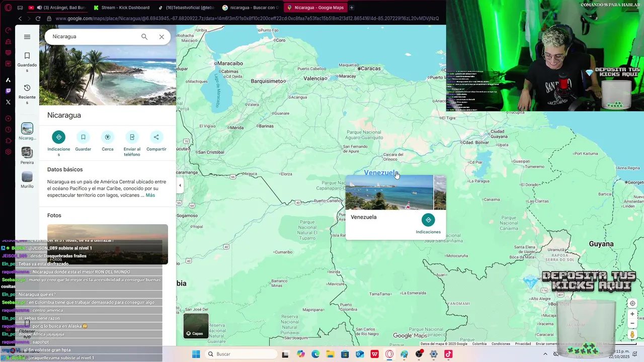
Task: Click the taskbar Buscar search box
Action: (x=242, y=354)
